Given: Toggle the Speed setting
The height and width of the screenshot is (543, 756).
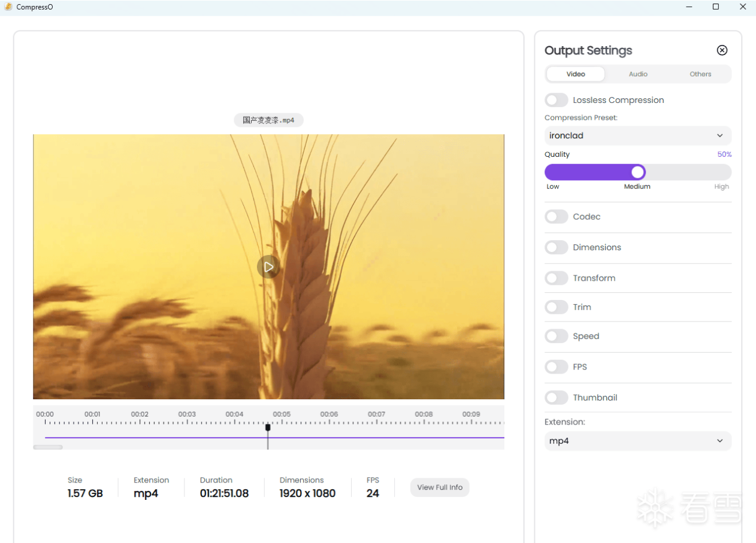Looking at the screenshot, I should click(x=557, y=336).
